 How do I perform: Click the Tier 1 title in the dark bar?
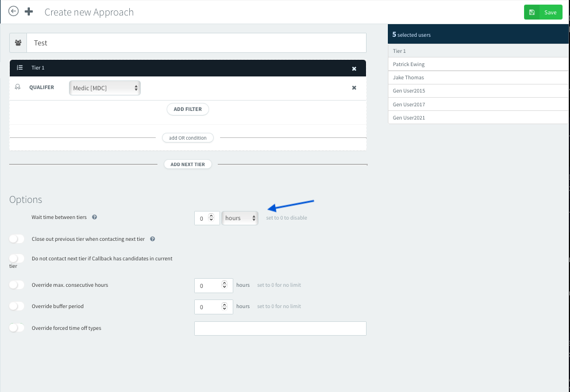38,68
